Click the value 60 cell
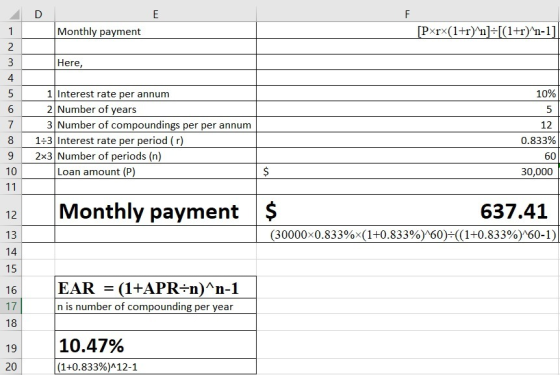Image resolution: width=560 pixels, height=375 pixels. coord(408,156)
